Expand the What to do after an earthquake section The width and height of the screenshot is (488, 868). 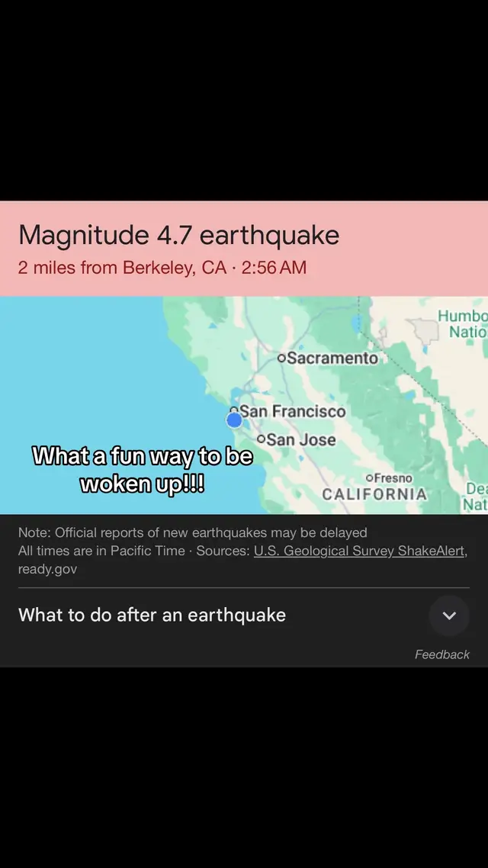coord(152,616)
